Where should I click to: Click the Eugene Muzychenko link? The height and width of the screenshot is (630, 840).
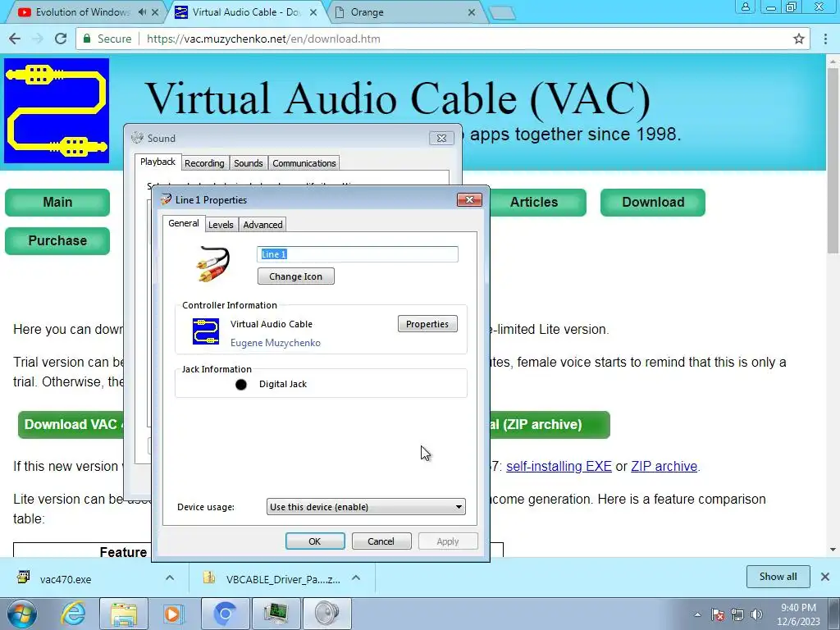276,343
